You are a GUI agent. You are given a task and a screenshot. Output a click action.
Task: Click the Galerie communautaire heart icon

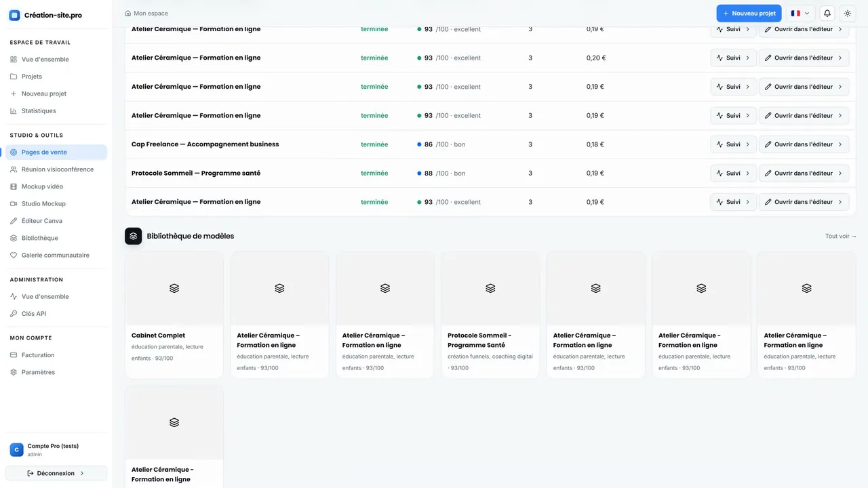14,256
